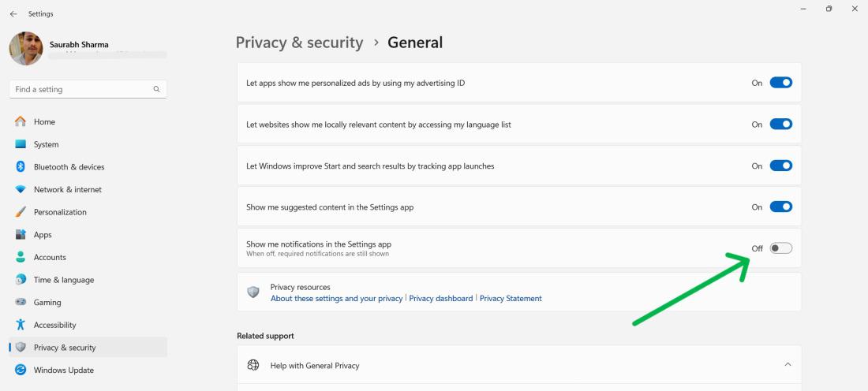868x391 pixels.
Task: Enable notifications in the Settings app
Action: tap(780, 248)
